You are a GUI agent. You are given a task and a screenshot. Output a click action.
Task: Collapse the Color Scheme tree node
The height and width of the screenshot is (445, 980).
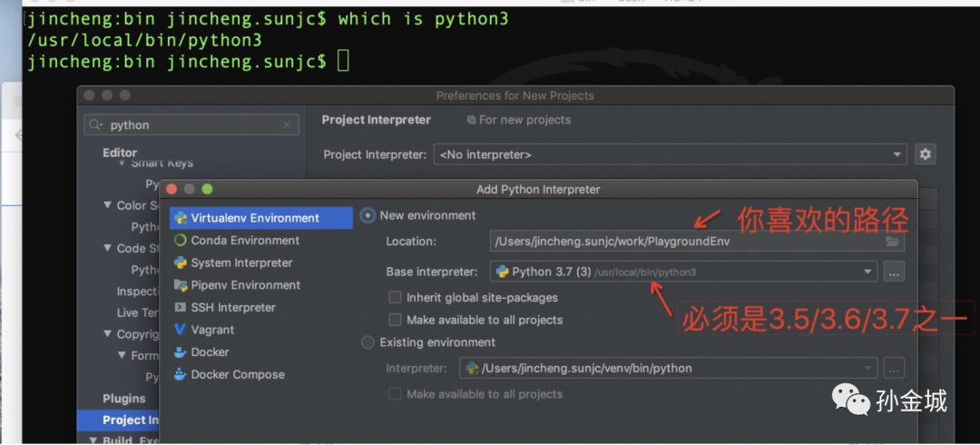coord(109,205)
